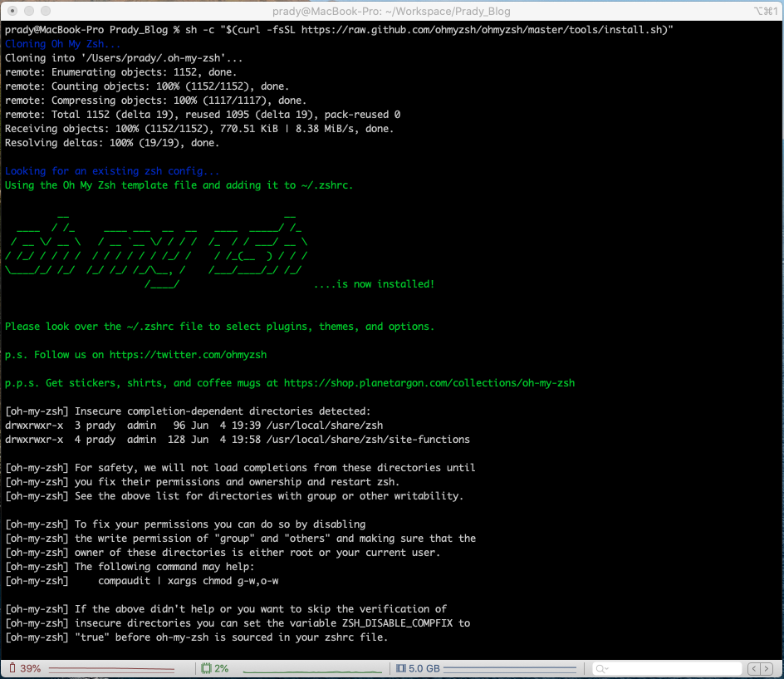
Task: Click the '....is now installed!' text
Action: coord(374,284)
